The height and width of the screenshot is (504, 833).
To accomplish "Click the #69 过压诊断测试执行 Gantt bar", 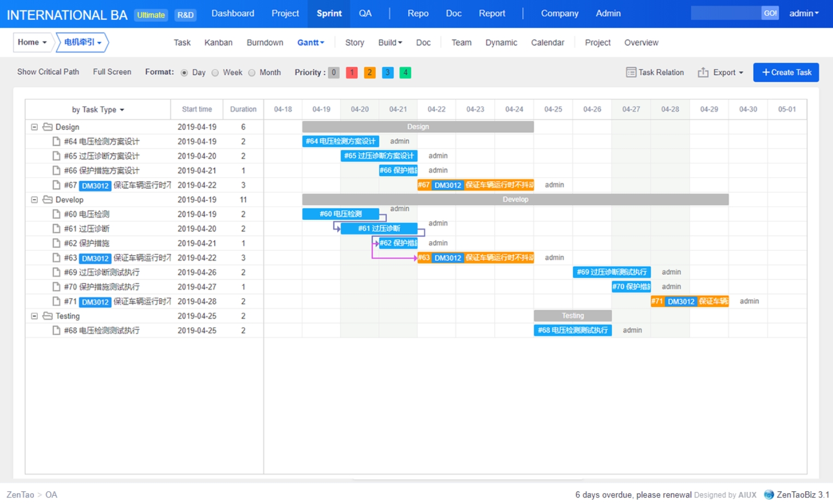I will pos(612,272).
